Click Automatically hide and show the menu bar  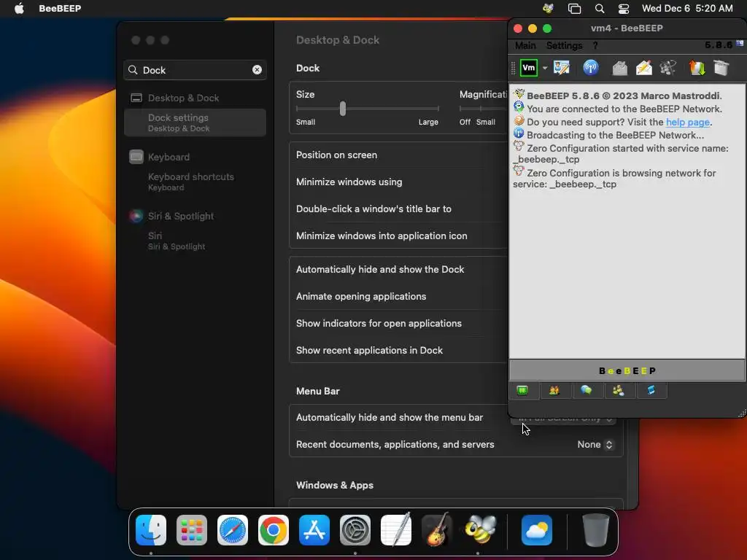click(x=390, y=418)
